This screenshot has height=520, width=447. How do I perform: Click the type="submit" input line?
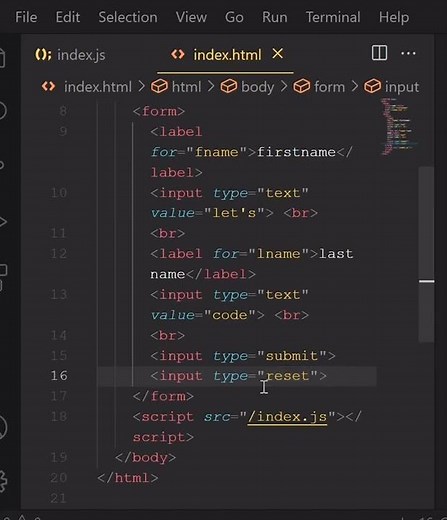point(243,356)
